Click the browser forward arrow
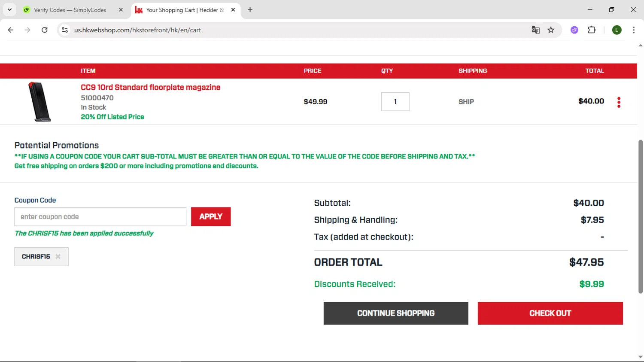 27,30
